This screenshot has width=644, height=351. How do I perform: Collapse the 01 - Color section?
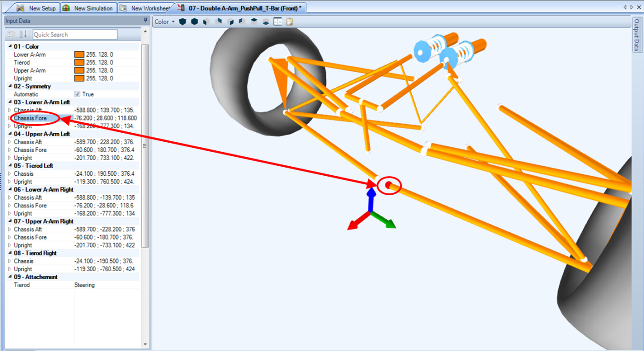point(10,47)
